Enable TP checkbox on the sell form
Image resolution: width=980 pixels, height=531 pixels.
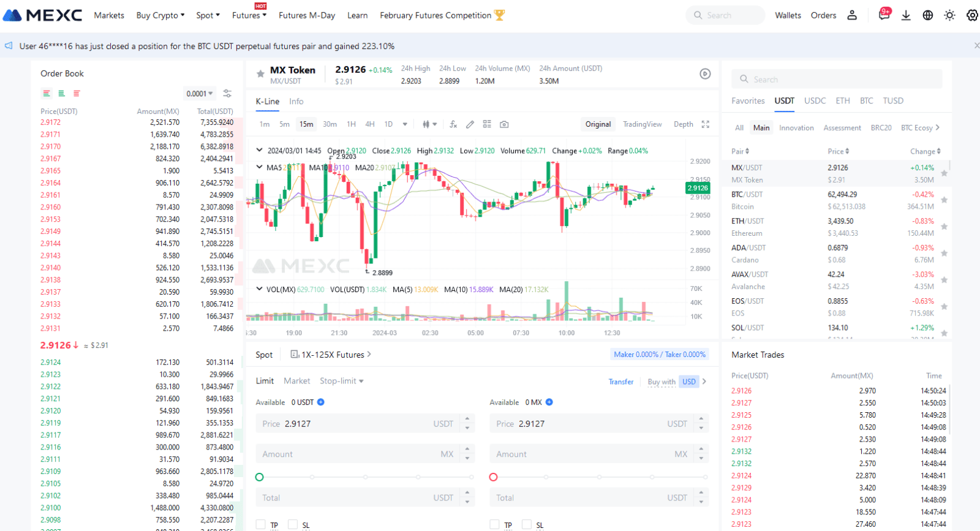(x=495, y=525)
